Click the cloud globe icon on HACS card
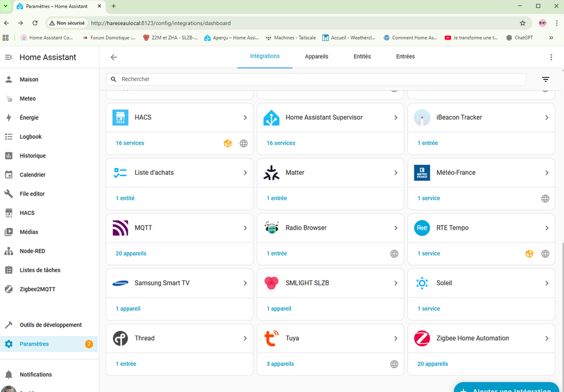Image resolution: width=564 pixels, height=392 pixels. click(244, 143)
